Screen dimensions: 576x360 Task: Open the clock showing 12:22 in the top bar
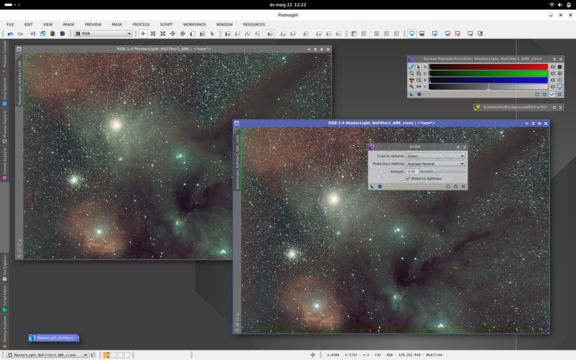point(288,5)
